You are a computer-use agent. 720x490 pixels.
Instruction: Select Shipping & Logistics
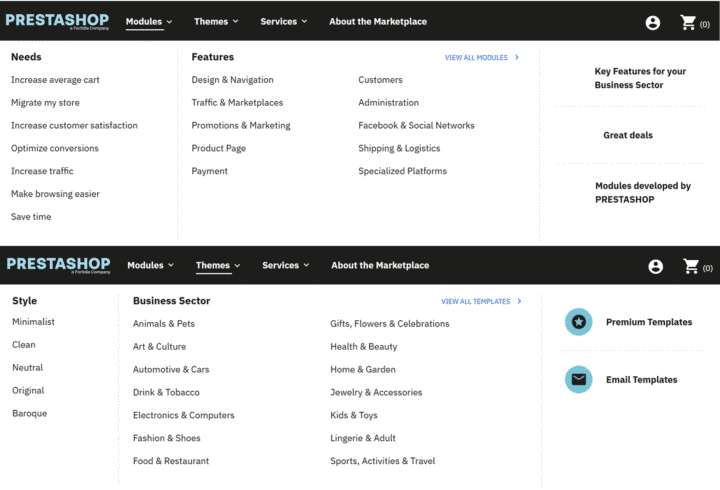tap(399, 148)
